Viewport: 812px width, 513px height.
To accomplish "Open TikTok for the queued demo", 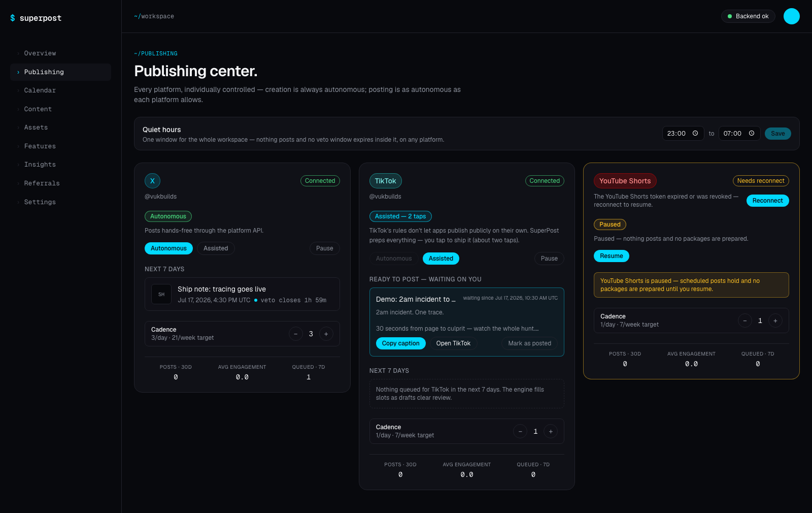I will 453,343.
